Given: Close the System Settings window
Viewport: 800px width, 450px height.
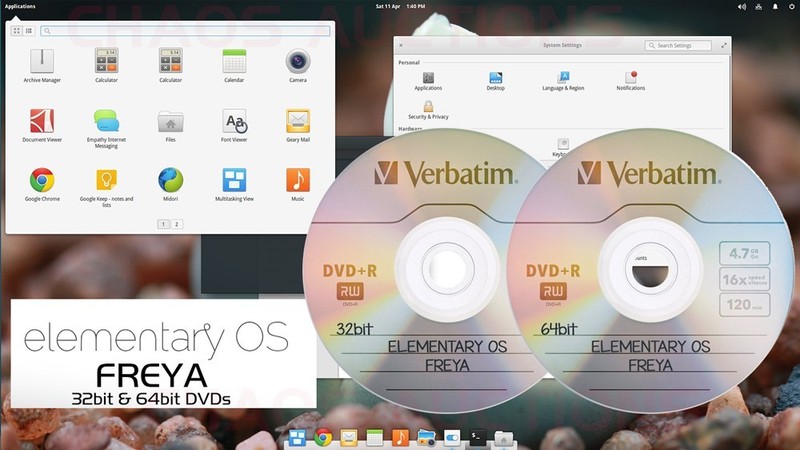Looking at the screenshot, I should point(401,45).
